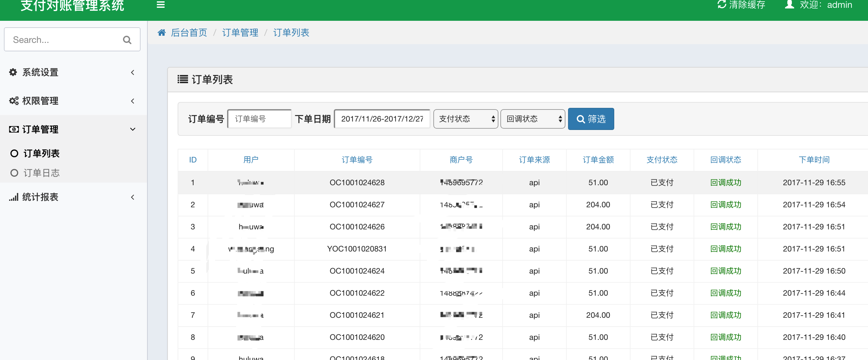
Task: Click the 筛选 filter button
Action: (x=591, y=119)
